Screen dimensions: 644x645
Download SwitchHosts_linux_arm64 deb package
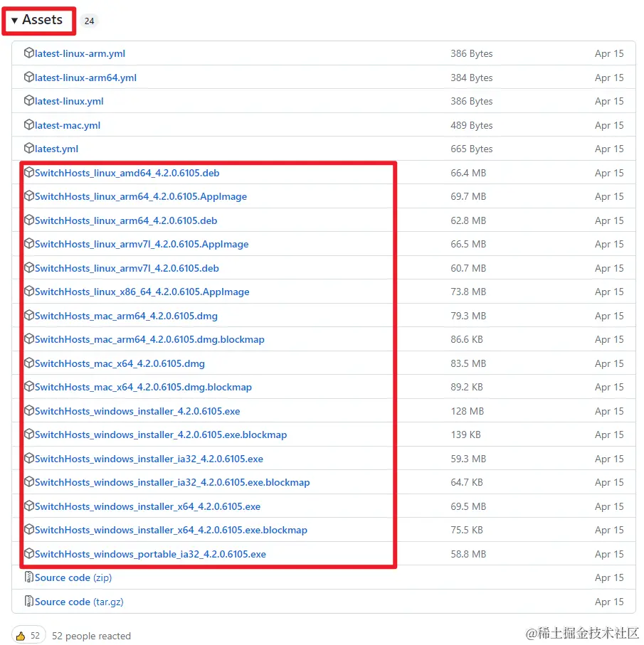click(126, 221)
